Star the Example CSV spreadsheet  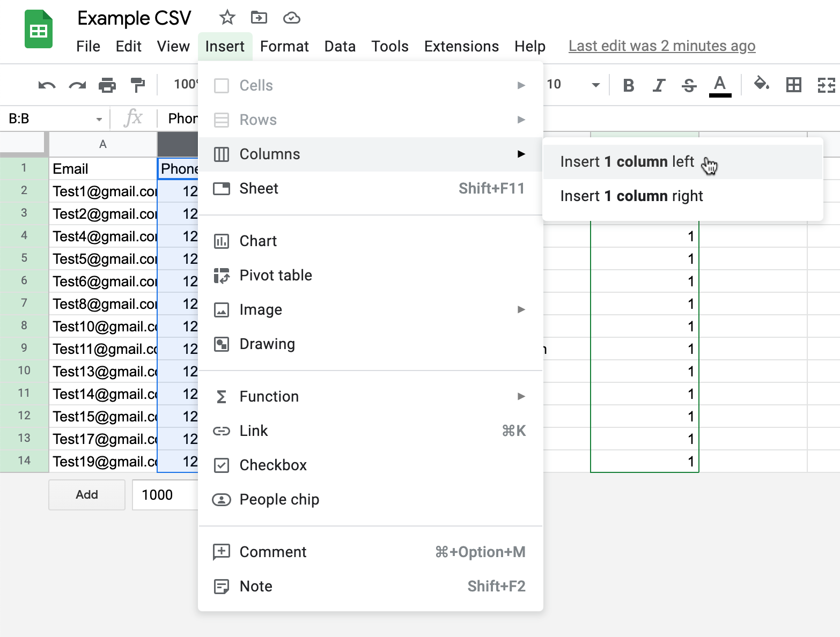[x=226, y=17]
